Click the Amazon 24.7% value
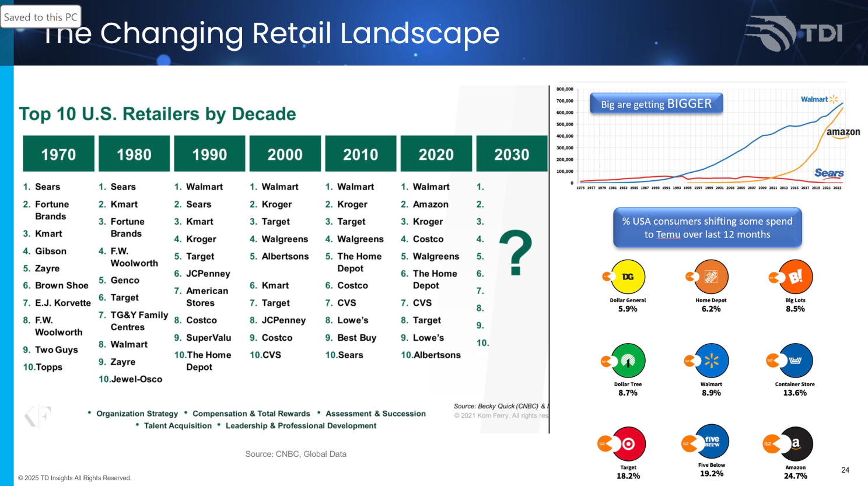The image size is (868, 486). [795, 476]
